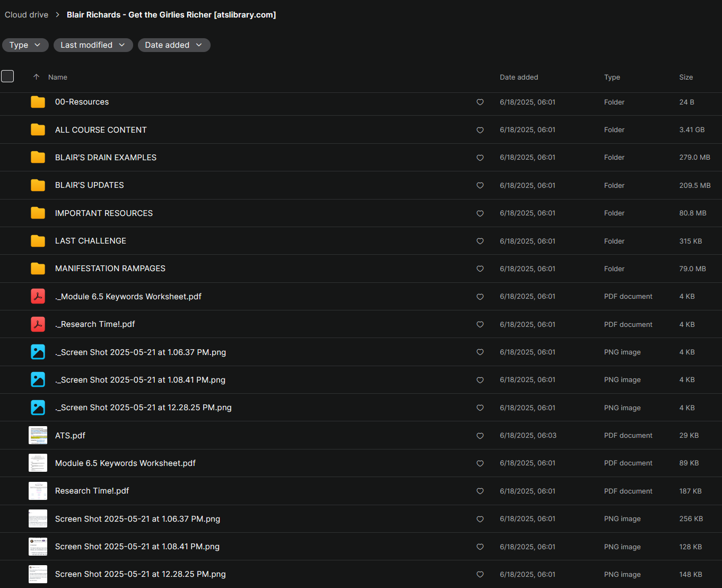
Task: Click image icon for ._Screen Shot 1.06.37 PM.png
Action: point(38,352)
